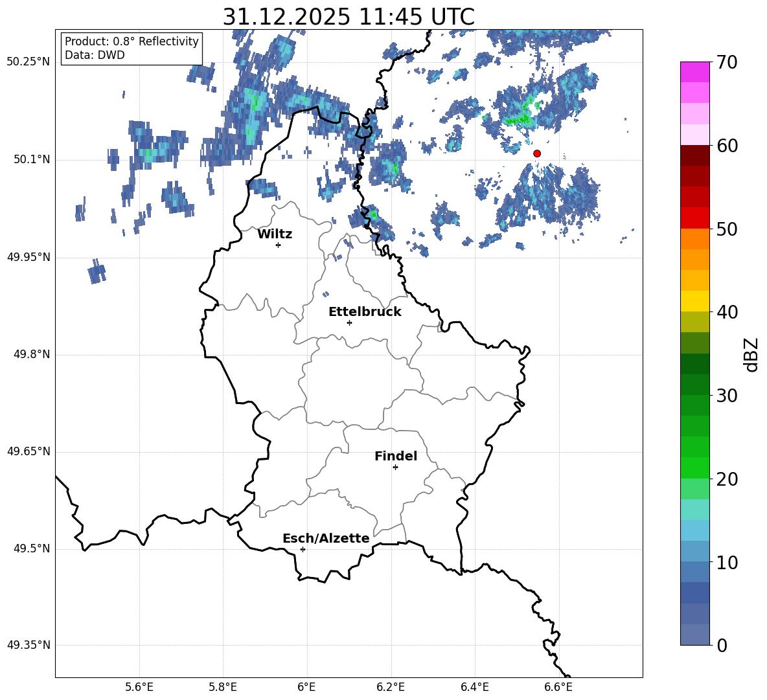Click the Esch/Alzette location cross marker
This screenshot has width=767, height=700.
tap(303, 549)
